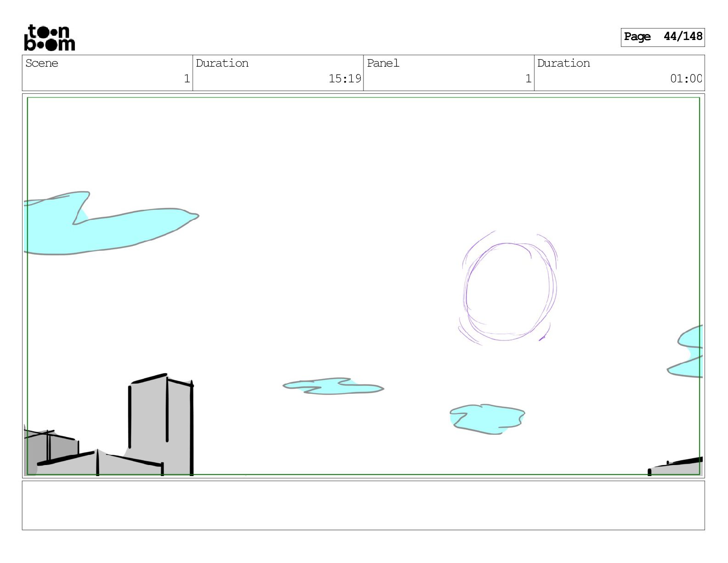Click the storyboard panel thumbnail's purple circle sketch
This screenshot has height=563, width=728.
click(x=508, y=288)
